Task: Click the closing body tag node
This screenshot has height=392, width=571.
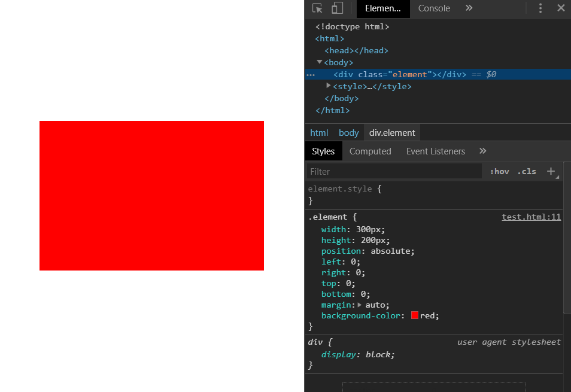Action: 341,99
